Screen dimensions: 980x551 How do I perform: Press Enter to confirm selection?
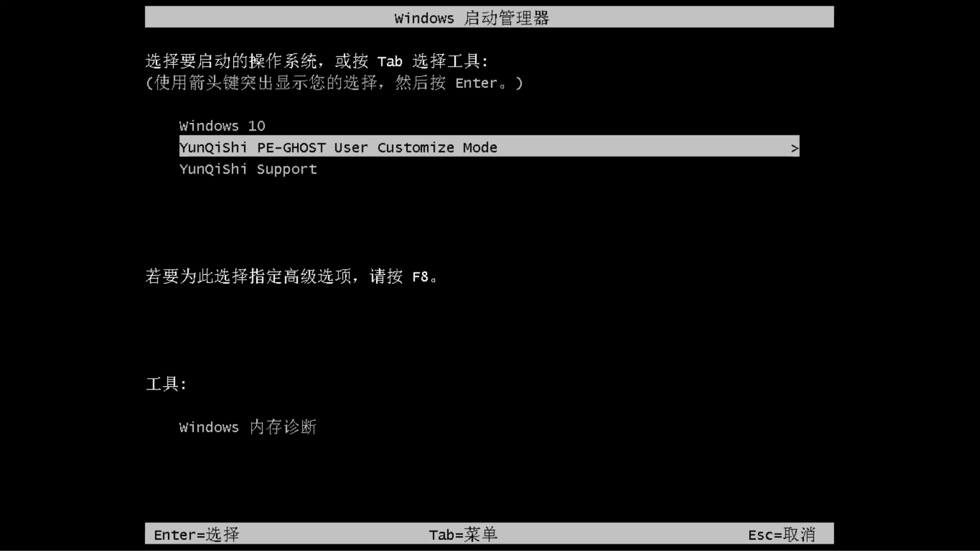tap(196, 534)
